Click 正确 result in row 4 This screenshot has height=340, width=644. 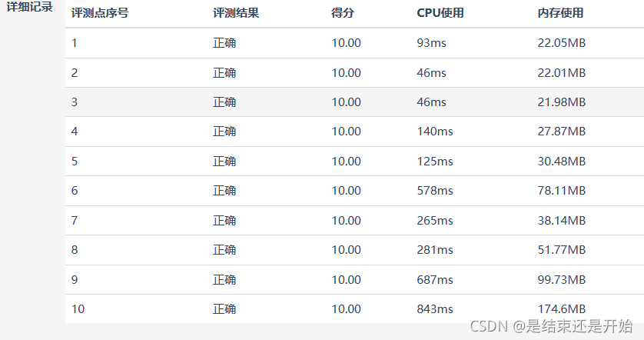pos(224,132)
